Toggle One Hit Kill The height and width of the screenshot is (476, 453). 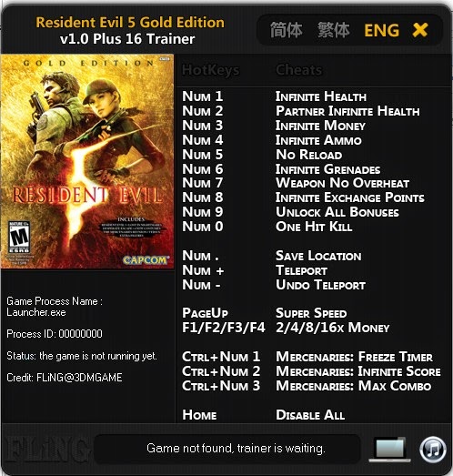pyautogui.click(x=314, y=227)
